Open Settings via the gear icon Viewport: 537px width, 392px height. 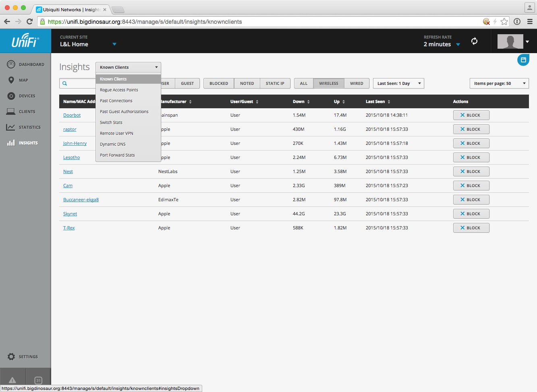12,357
